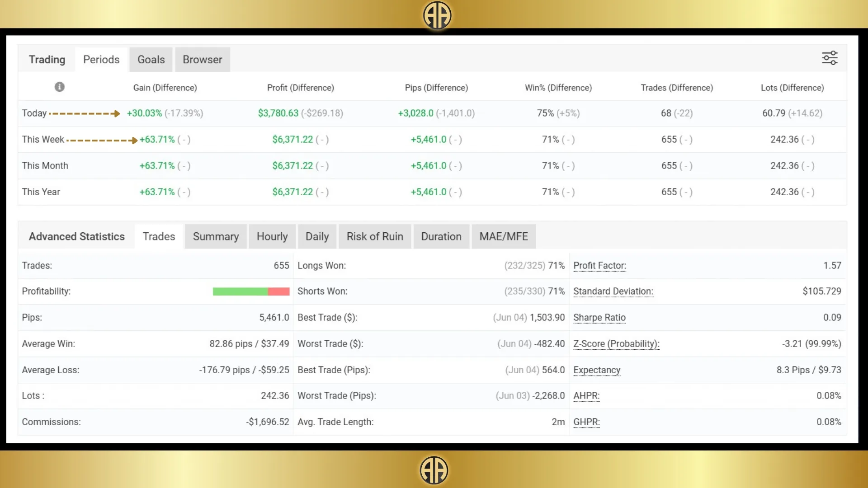Click the Lots (Difference) column header
The image size is (868, 488).
[x=792, y=88]
